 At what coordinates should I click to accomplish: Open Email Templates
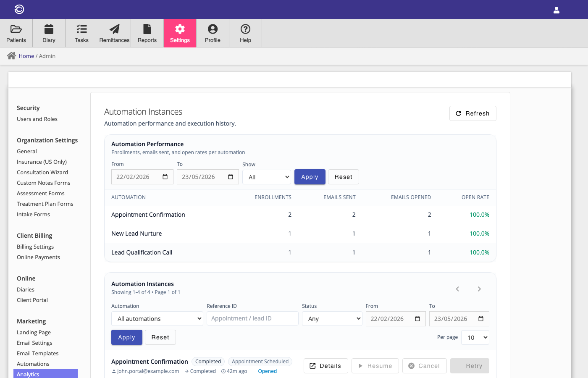[38, 353]
